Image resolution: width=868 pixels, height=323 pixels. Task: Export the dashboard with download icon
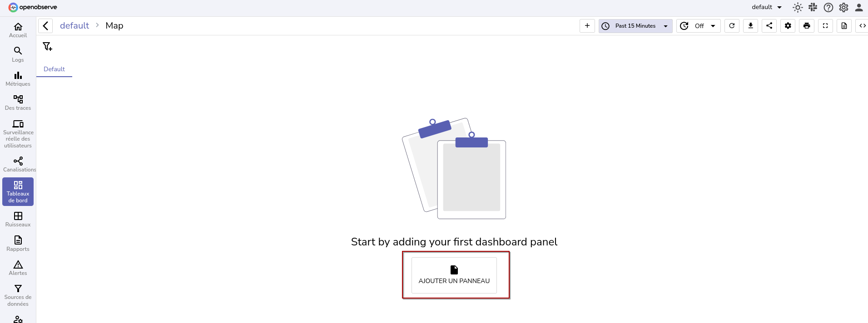coord(751,26)
